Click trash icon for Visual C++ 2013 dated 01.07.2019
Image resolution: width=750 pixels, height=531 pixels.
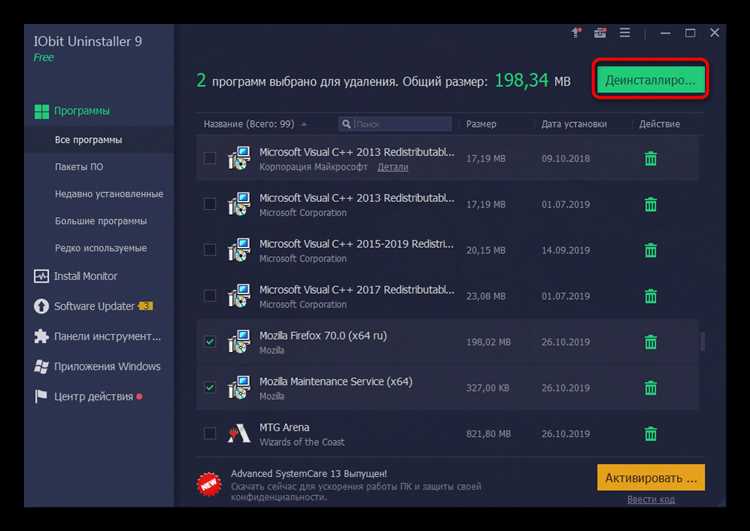[651, 204]
